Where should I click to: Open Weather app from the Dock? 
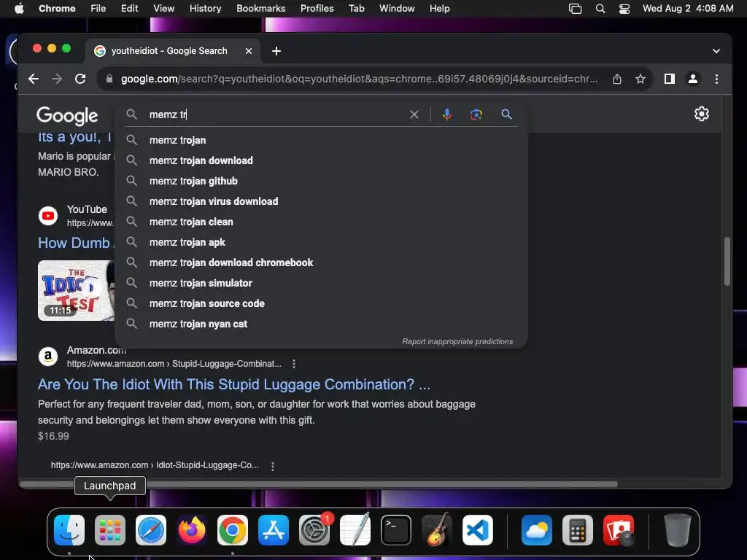point(537,530)
